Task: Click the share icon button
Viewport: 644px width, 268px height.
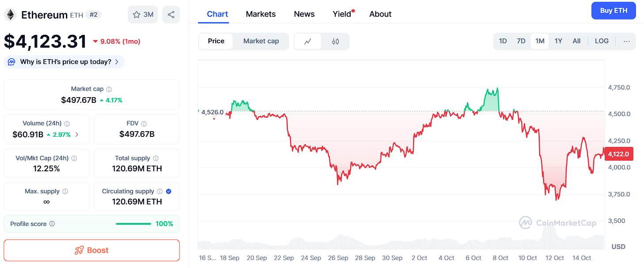Action: [x=171, y=15]
